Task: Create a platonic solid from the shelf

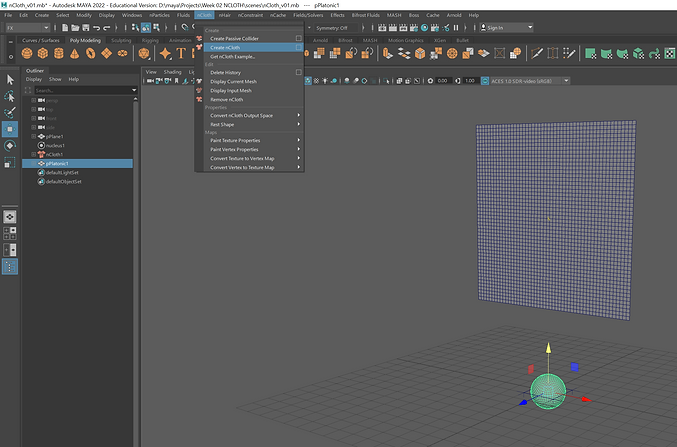Action: click(144, 54)
